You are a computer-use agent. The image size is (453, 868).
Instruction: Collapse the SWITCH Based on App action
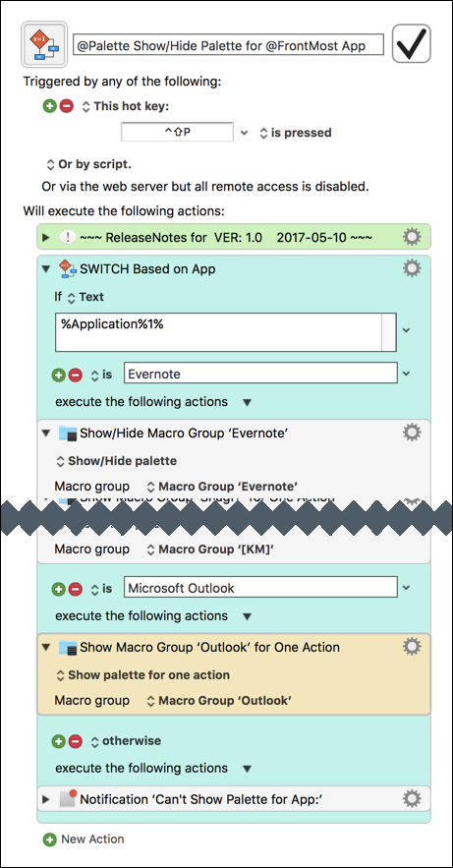tap(46, 269)
